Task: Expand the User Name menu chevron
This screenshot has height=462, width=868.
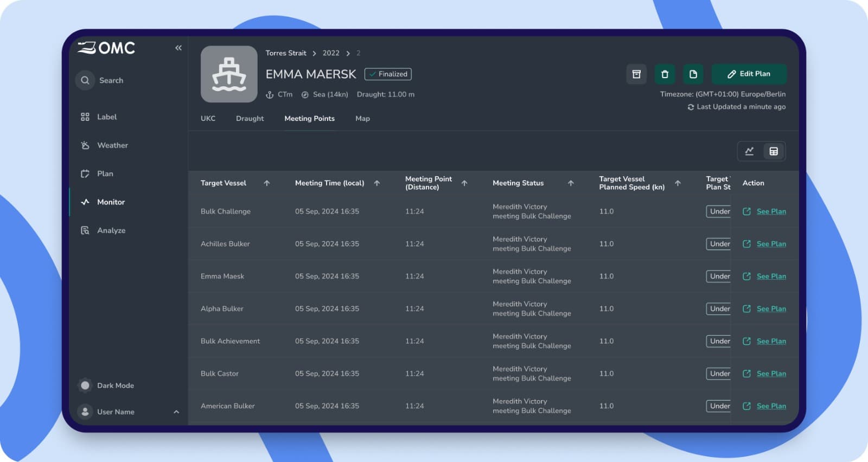Action: click(x=176, y=412)
